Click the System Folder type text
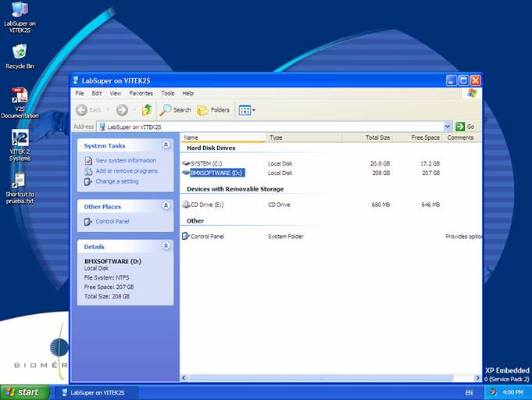 tap(286, 237)
